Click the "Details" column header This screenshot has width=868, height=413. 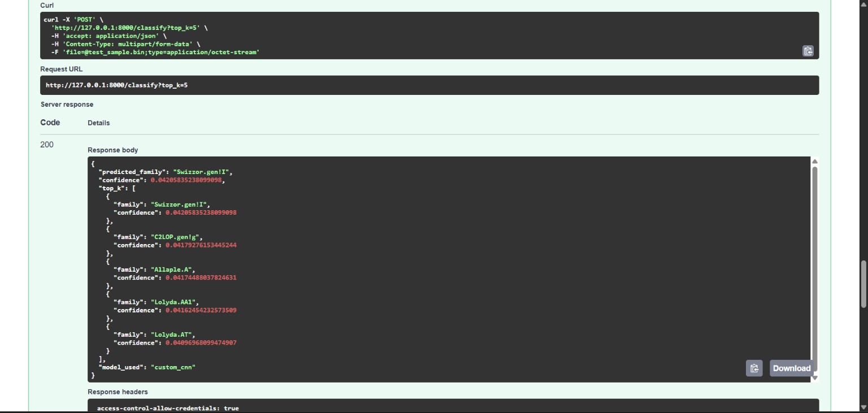point(99,123)
